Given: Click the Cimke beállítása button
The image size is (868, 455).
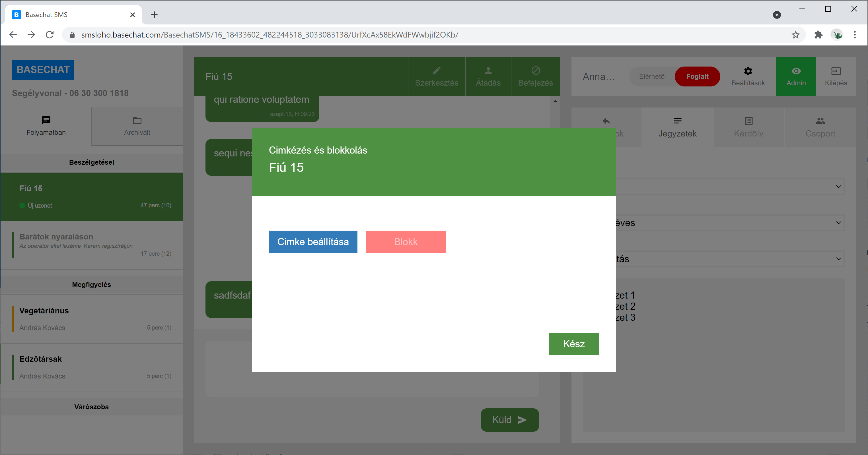Looking at the screenshot, I should (313, 242).
